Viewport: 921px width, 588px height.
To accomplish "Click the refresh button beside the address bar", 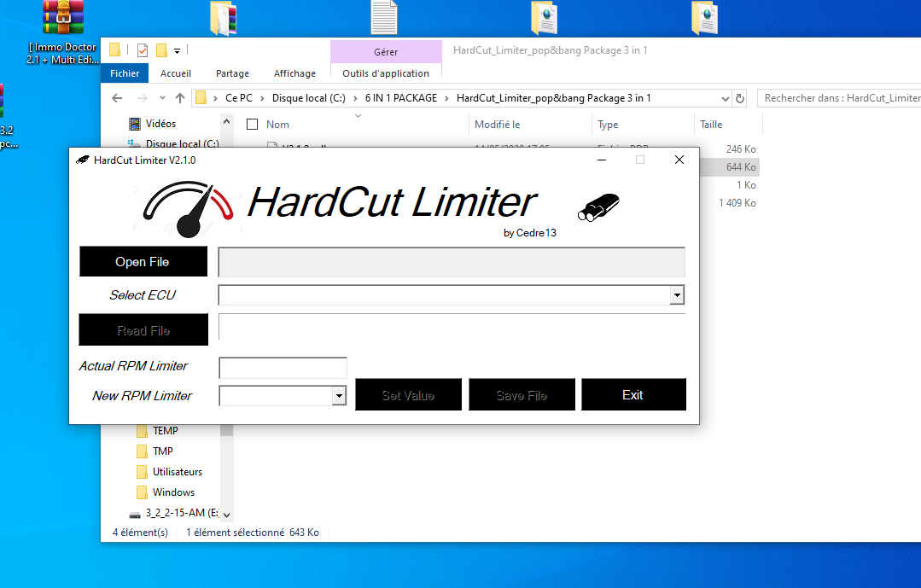I will (x=740, y=98).
